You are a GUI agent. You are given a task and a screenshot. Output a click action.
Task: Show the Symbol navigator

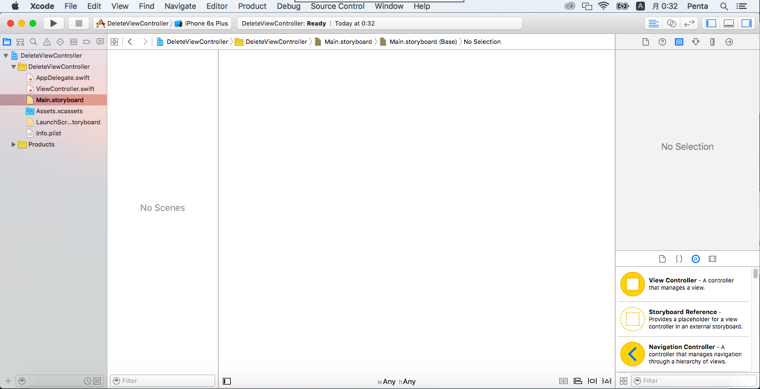(20, 42)
